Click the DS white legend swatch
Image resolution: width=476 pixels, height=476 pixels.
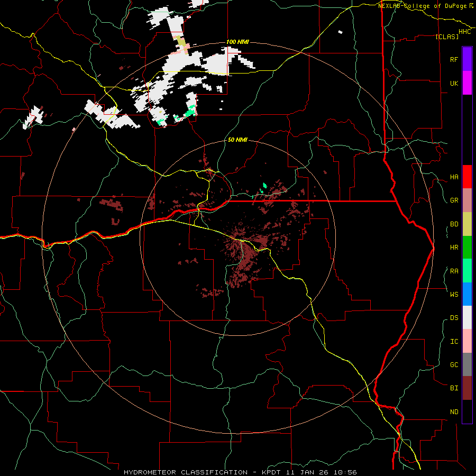pyautogui.click(x=467, y=317)
